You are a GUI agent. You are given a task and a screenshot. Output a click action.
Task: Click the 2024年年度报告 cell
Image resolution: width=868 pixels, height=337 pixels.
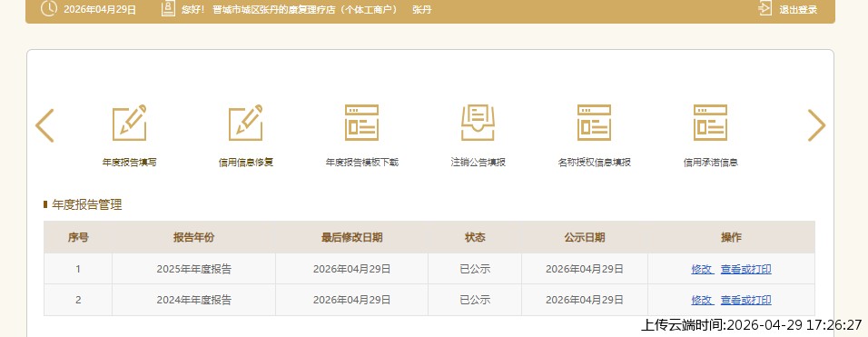coord(193,300)
